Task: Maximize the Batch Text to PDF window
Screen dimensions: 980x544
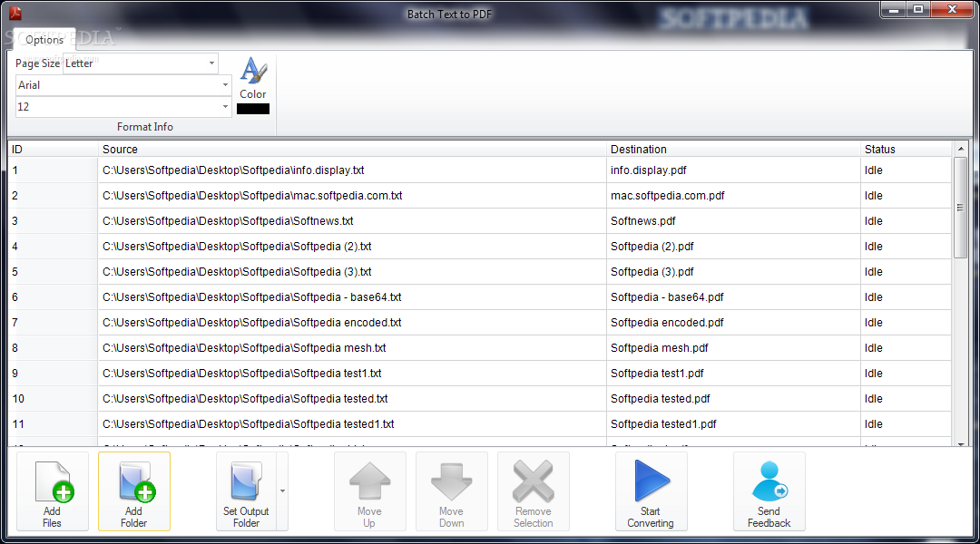Action: click(918, 9)
